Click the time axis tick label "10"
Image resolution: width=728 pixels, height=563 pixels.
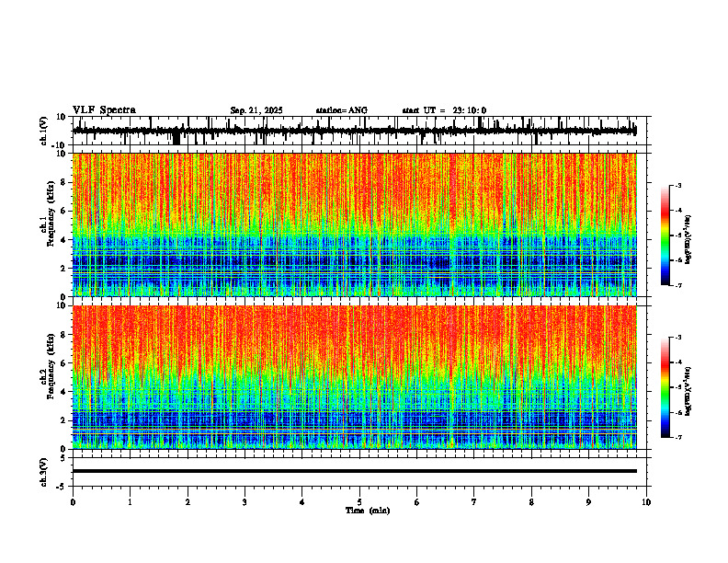click(646, 502)
